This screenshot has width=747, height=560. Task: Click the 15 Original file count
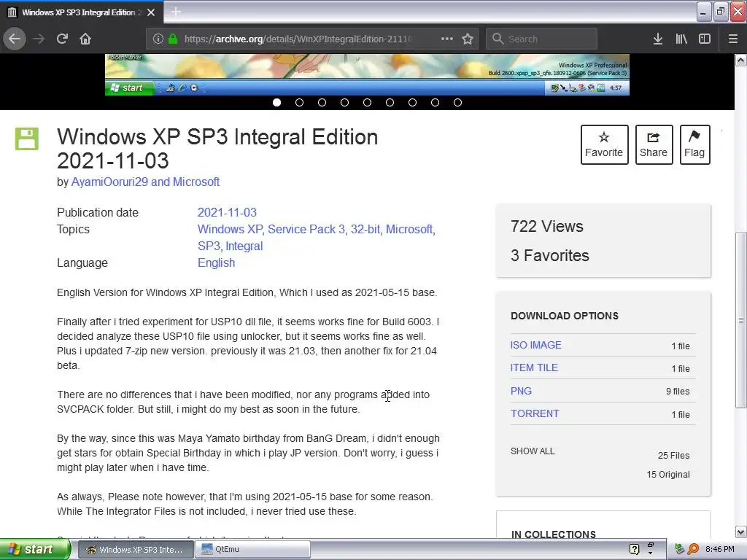tap(668, 474)
